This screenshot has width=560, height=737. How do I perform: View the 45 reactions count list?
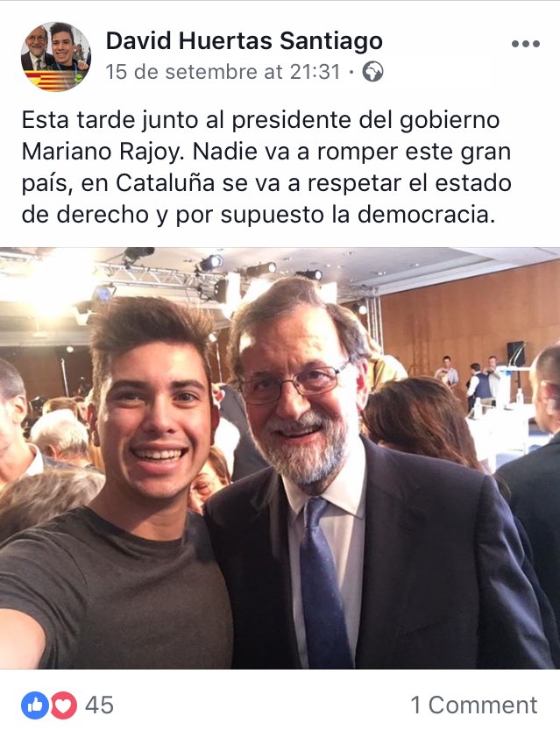click(99, 705)
